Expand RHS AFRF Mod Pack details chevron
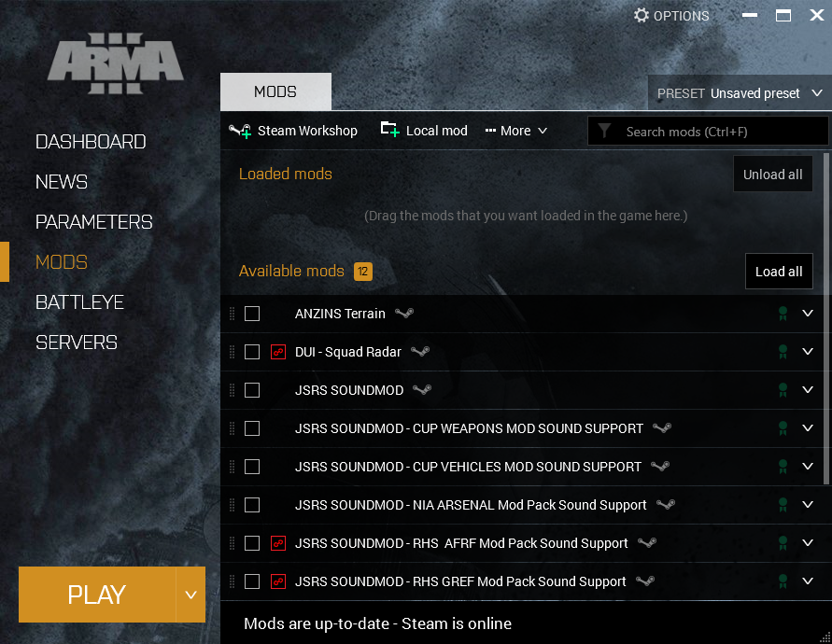Image resolution: width=832 pixels, height=644 pixels. (x=808, y=542)
